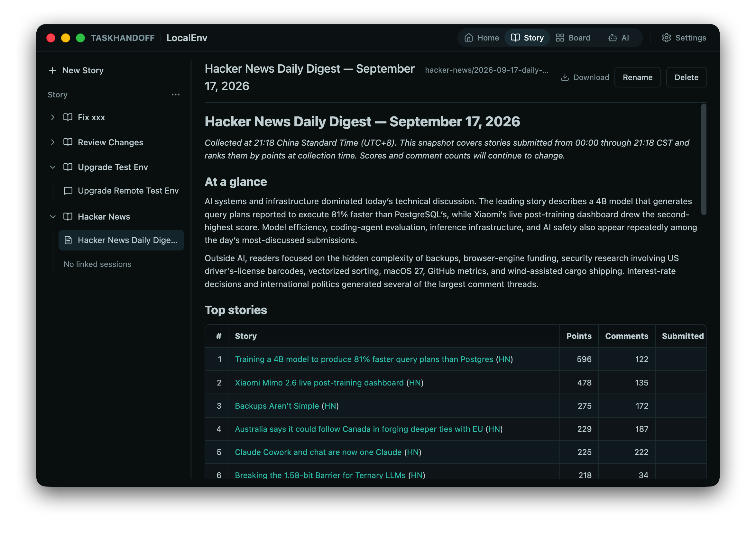Click the book icon beside Hacker News

[68, 217]
